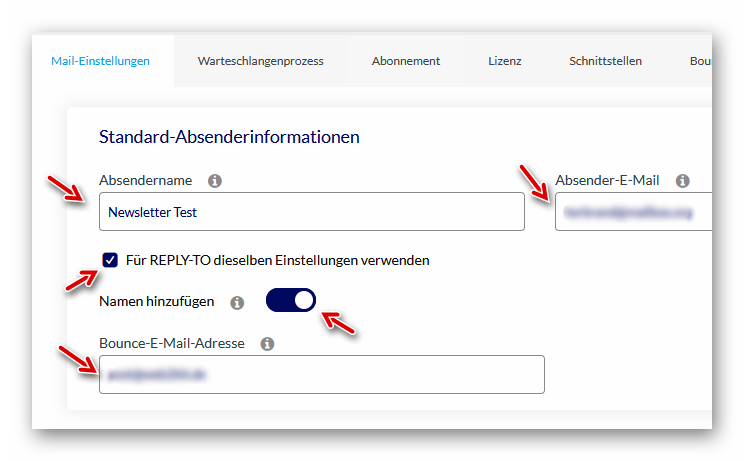Image resolution: width=744 pixels, height=461 pixels.
Task: Click the info icon beside Absender-E-Mail
Action: coord(683,181)
